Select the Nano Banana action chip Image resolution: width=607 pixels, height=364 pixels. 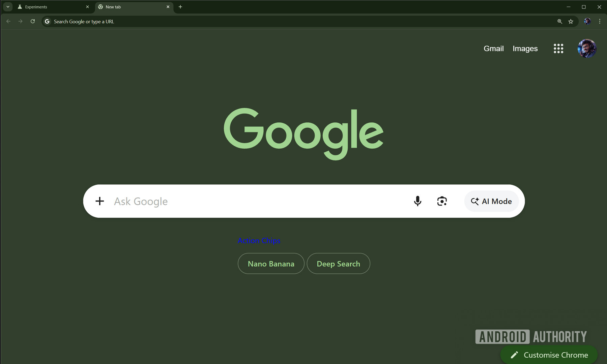pos(271,264)
